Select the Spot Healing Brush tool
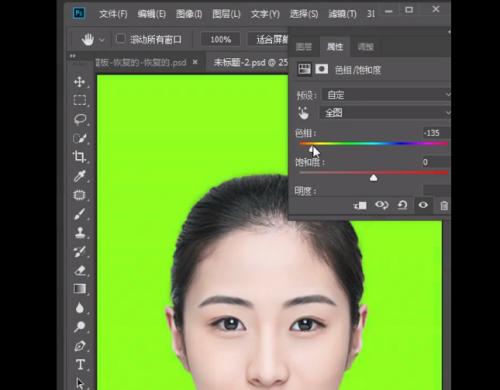Viewport: 500px width, 390px height. [x=79, y=195]
